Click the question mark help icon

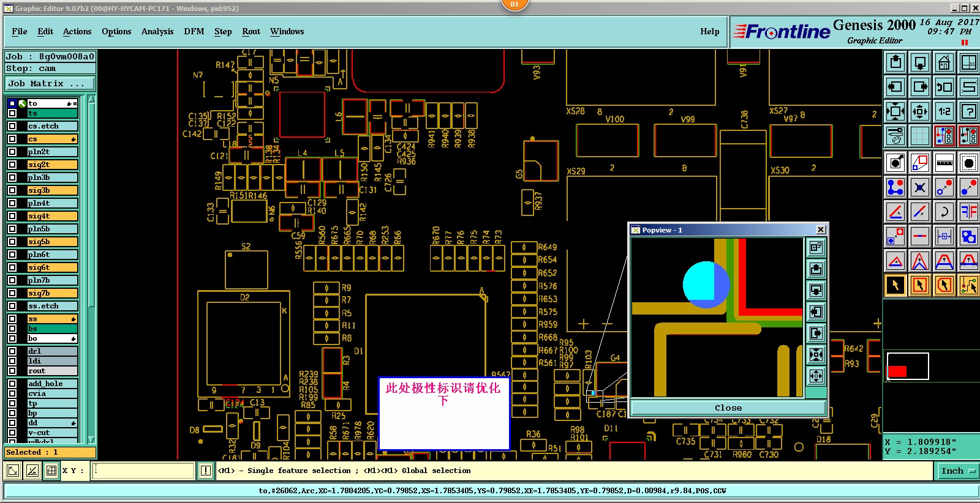tap(969, 111)
